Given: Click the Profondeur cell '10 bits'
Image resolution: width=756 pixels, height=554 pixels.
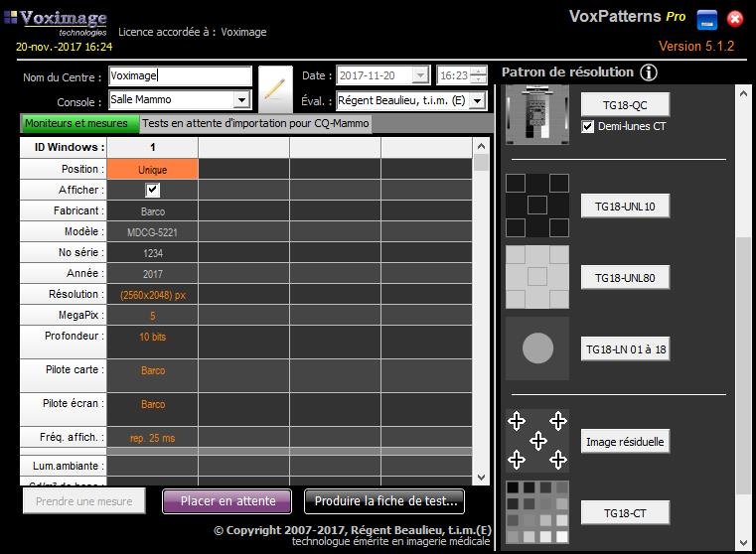Looking at the screenshot, I should tap(152, 343).
